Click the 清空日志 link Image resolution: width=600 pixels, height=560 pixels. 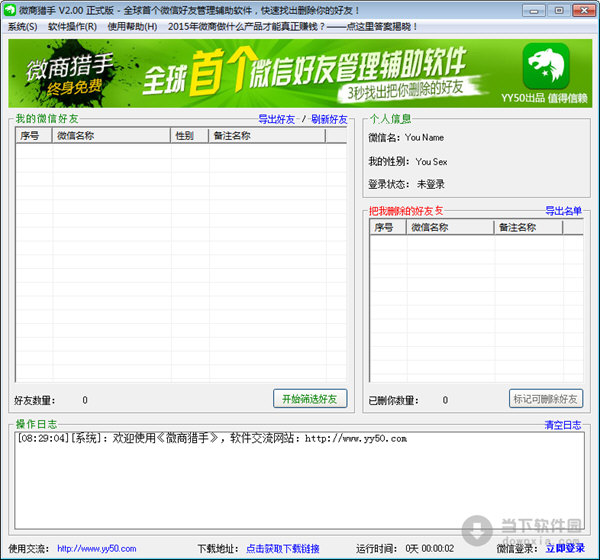(x=562, y=425)
